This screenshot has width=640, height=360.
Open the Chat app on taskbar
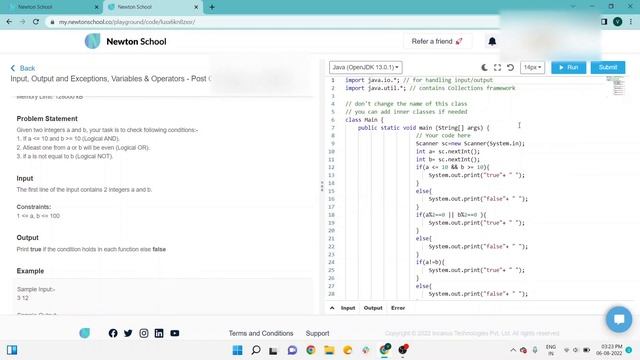click(x=292, y=350)
